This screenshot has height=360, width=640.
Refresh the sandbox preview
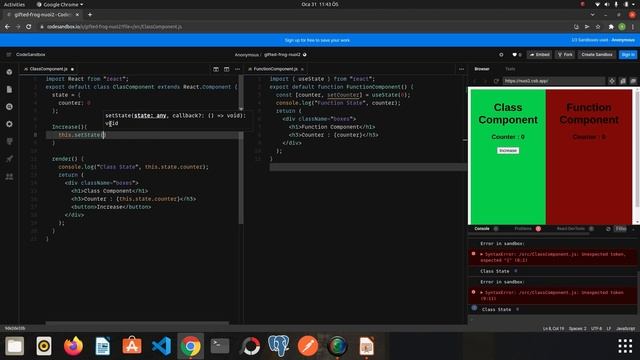(x=496, y=81)
